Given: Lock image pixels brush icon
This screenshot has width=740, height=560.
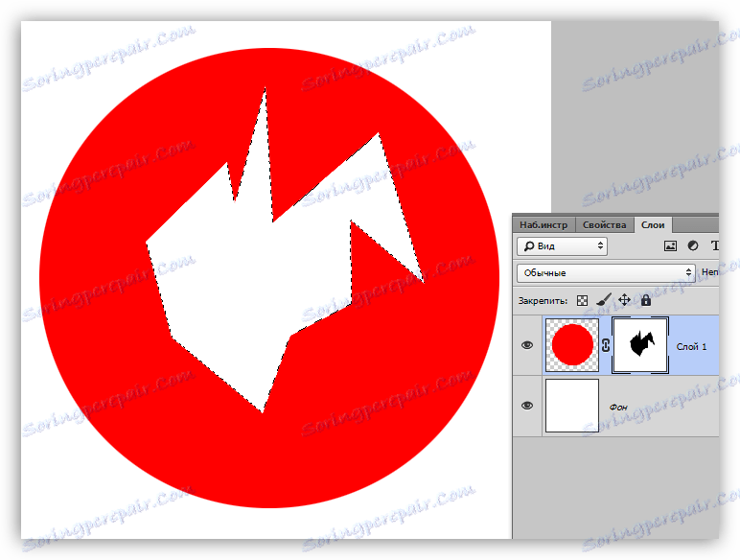Looking at the screenshot, I should (x=604, y=300).
